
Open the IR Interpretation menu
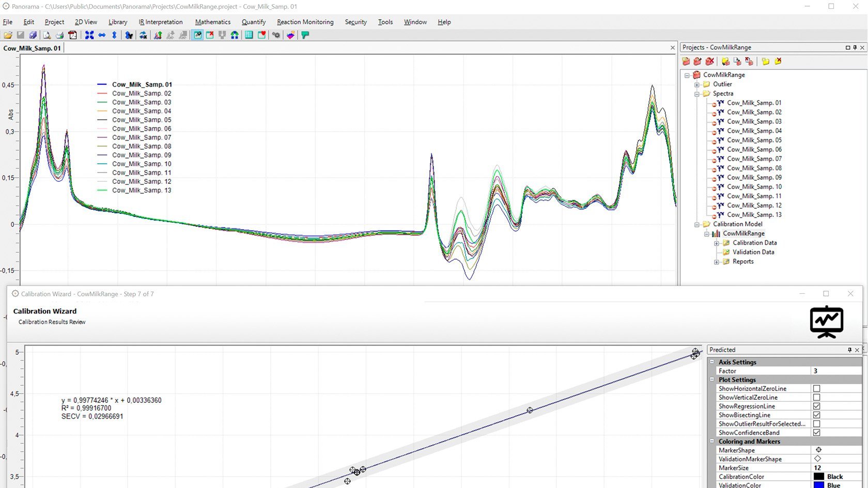tap(161, 22)
